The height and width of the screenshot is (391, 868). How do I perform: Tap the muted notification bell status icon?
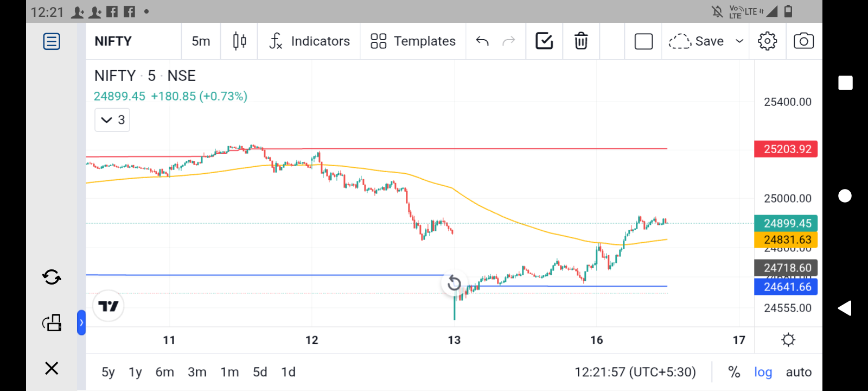(717, 11)
